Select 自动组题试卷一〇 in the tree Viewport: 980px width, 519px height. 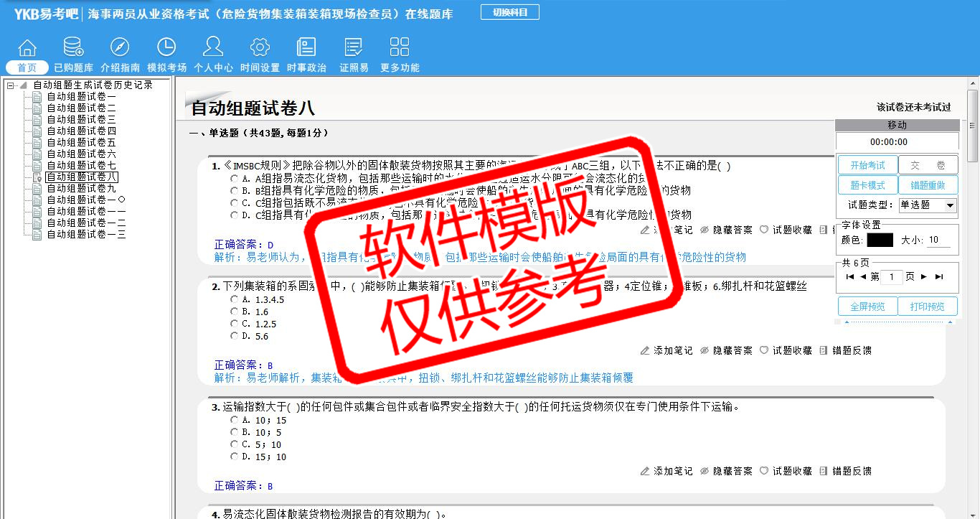86,200
